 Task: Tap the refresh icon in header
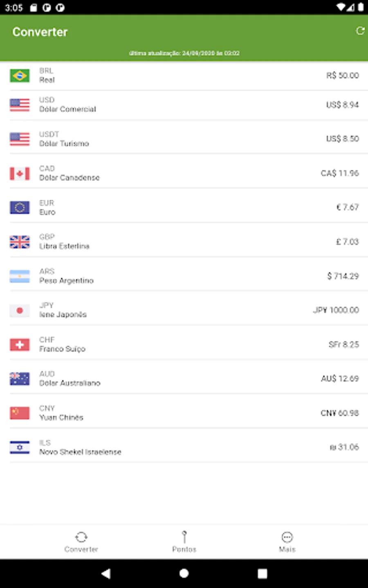click(x=360, y=31)
